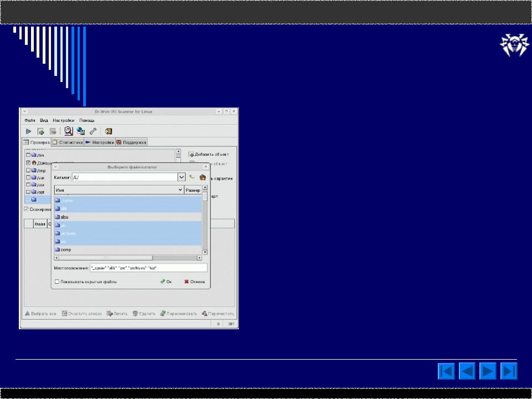
Task: Go to last slide navigation button
Action: tap(509, 371)
